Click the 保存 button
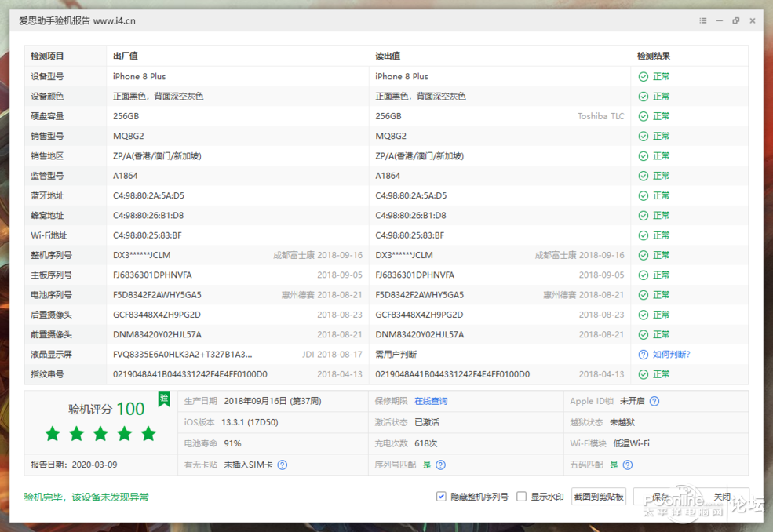This screenshot has height=532, width=773. [x=661, y=497]
